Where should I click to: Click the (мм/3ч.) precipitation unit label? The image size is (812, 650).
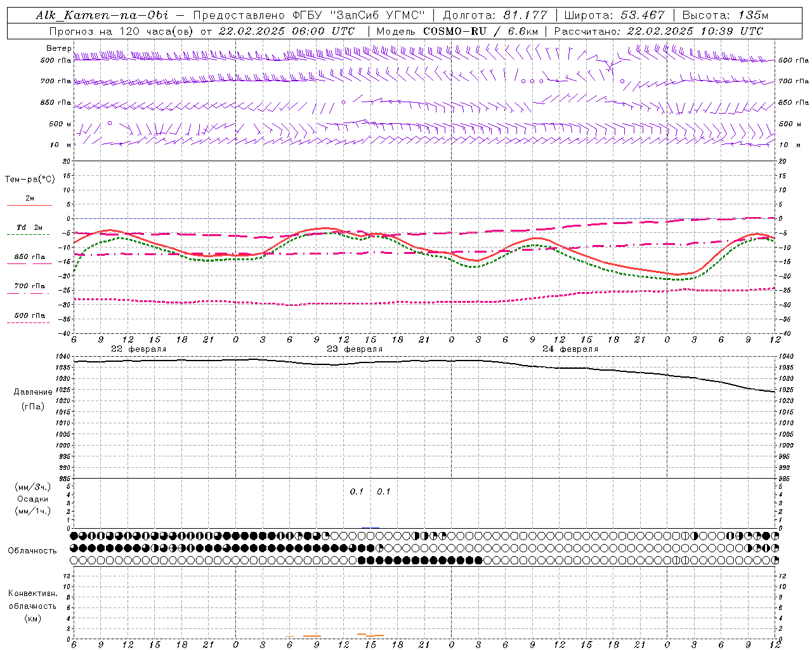point(33,487)
